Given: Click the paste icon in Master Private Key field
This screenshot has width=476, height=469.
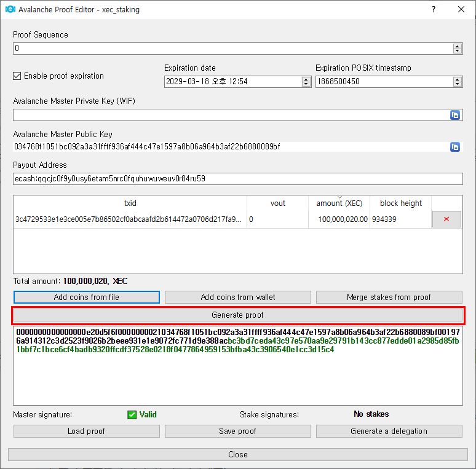Looking at the screenshot, I should pos(455,115).
